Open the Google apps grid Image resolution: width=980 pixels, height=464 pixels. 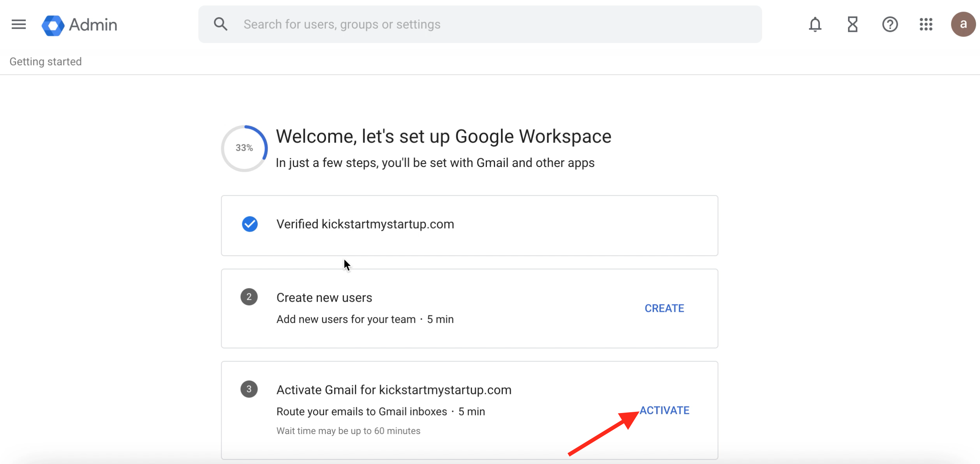(926, 25)
